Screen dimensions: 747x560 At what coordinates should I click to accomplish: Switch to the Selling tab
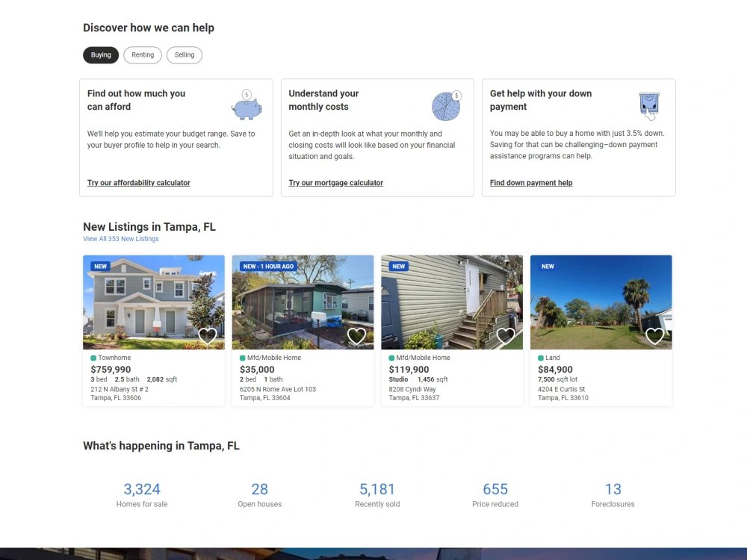185,55
